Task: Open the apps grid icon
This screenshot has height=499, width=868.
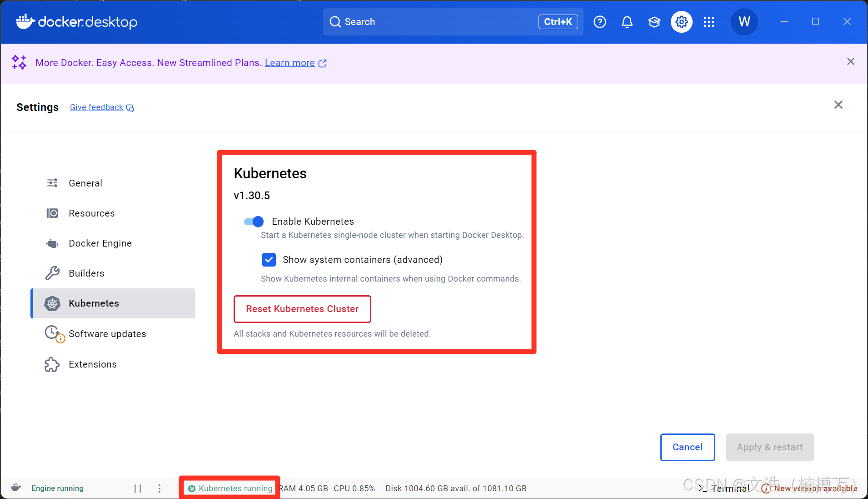Action: (x=709, y=22)
